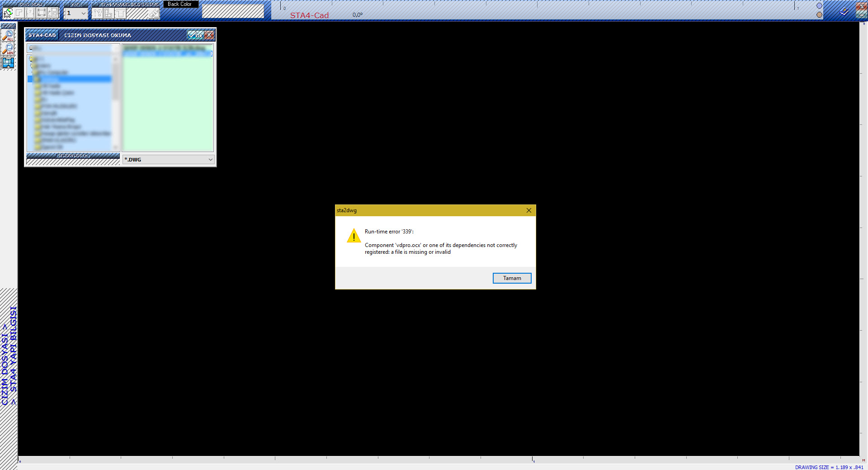868x470 pixels.
Task: Open the help book icon
Action: click(844, 12)
